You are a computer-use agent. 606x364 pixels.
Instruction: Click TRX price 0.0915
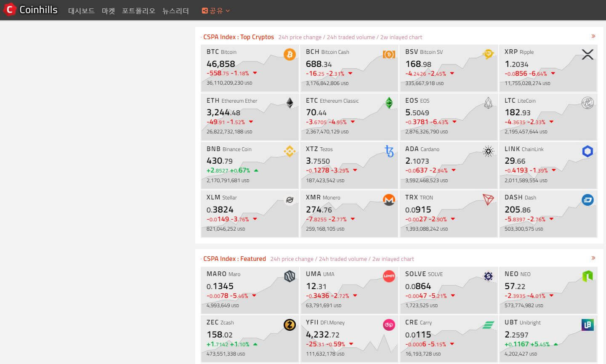pyautogui.click(x=418, y=210)
